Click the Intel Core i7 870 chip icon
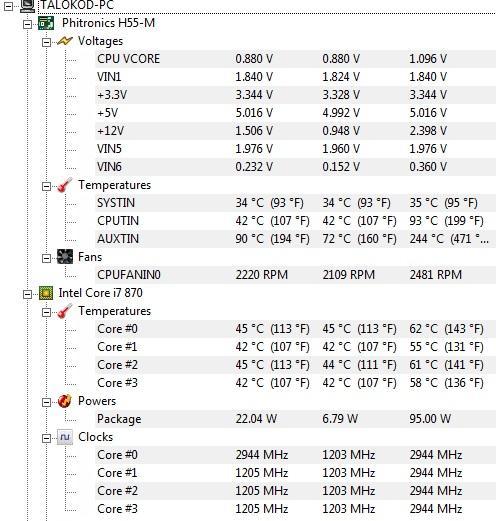The image size is (496, 521). tap(46, 293)
